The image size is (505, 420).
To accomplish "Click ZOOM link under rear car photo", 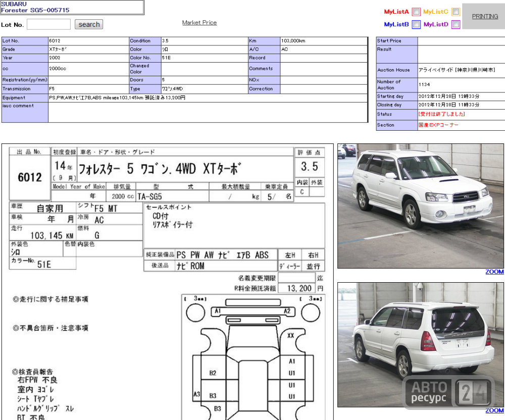I will click(494, 410).
